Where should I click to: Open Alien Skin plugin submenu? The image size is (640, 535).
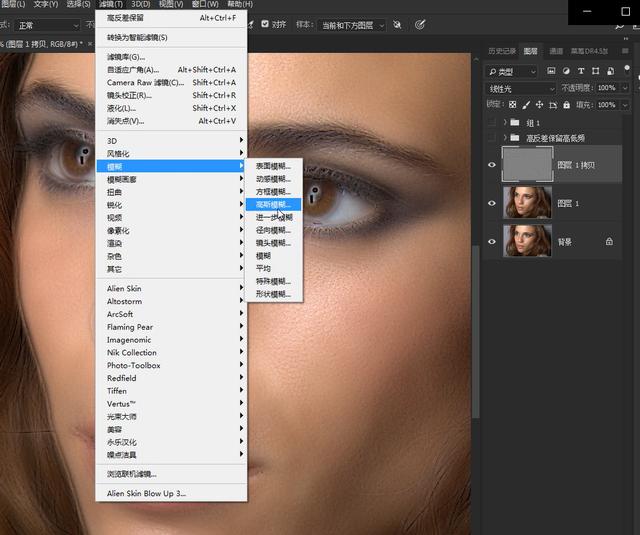click(171, 289)
